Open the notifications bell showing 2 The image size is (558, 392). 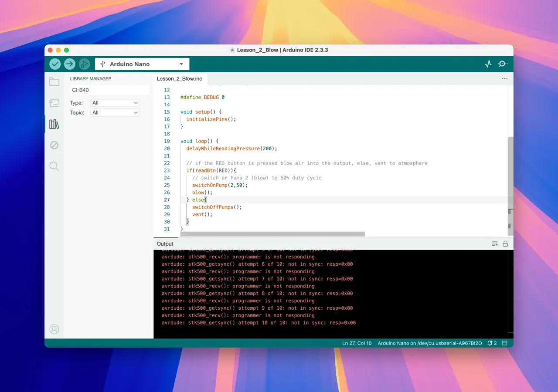[492, 343]
